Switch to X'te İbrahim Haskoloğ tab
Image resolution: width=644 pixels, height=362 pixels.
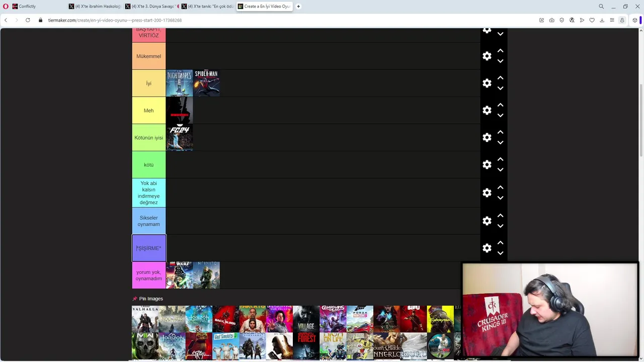pyautogui.click(x=95, y=7)
